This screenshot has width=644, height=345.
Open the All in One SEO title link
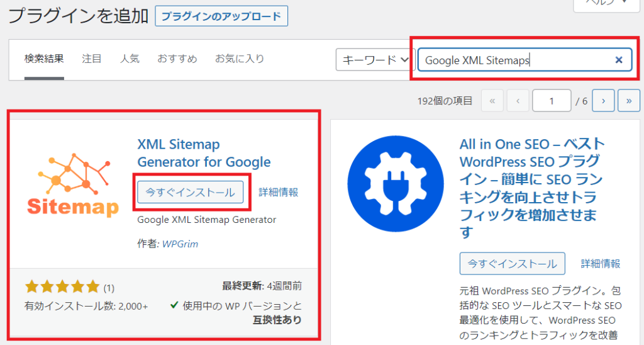(532, 188)
